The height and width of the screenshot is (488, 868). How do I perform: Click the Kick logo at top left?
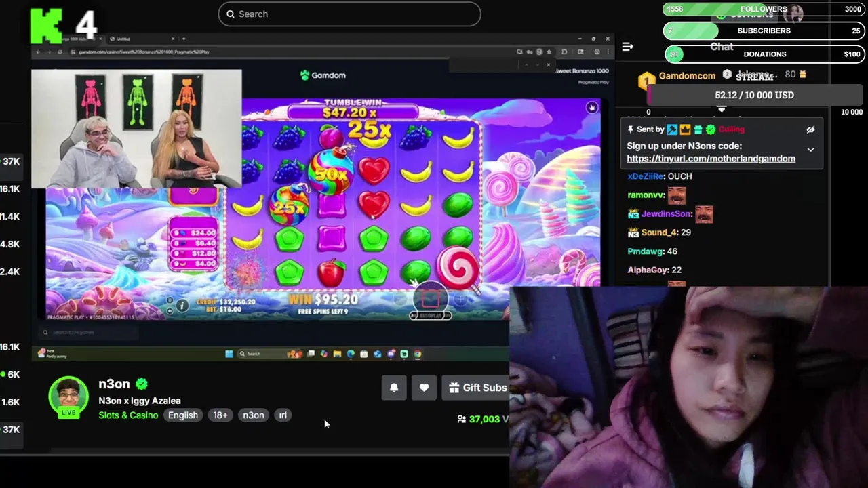tap(45, 25)
